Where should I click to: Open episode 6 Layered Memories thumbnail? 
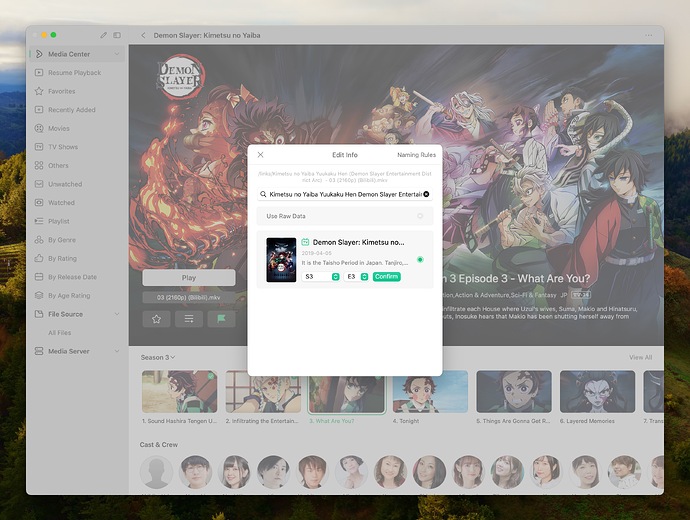(x=598, y=392)
